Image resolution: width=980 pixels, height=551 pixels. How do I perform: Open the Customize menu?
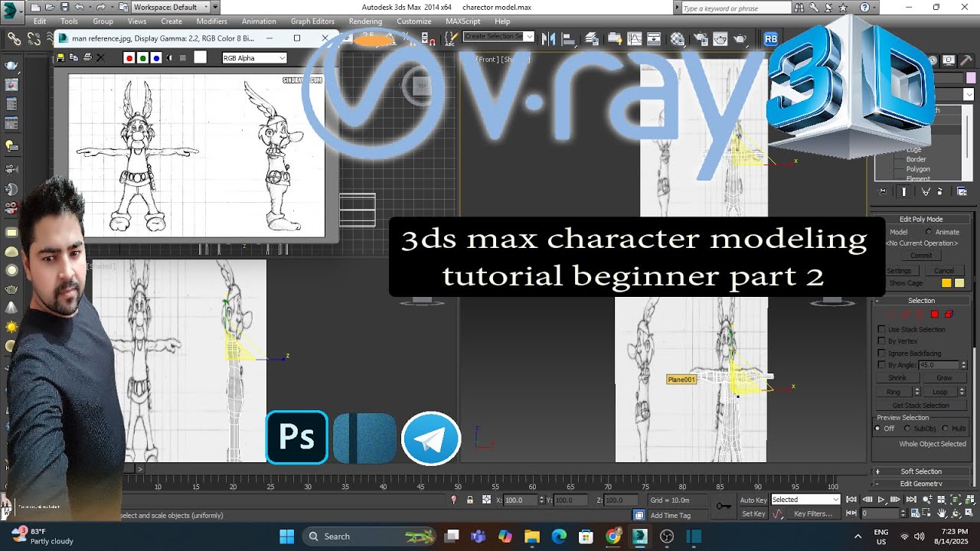[x=413, y=21]
